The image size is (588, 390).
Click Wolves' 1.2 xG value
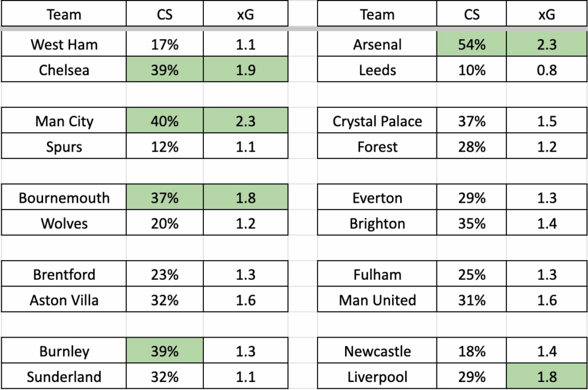tap(246, 222)
